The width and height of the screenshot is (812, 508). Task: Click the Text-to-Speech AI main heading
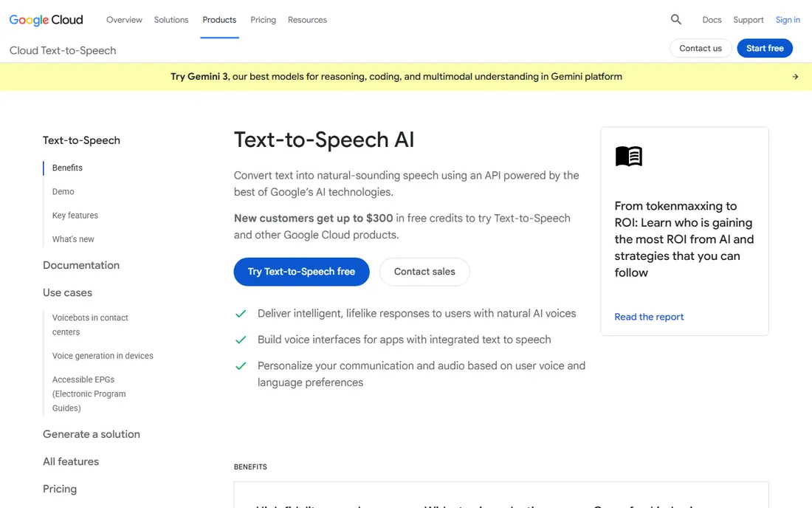pyautogui.click(x=323, y=140)
